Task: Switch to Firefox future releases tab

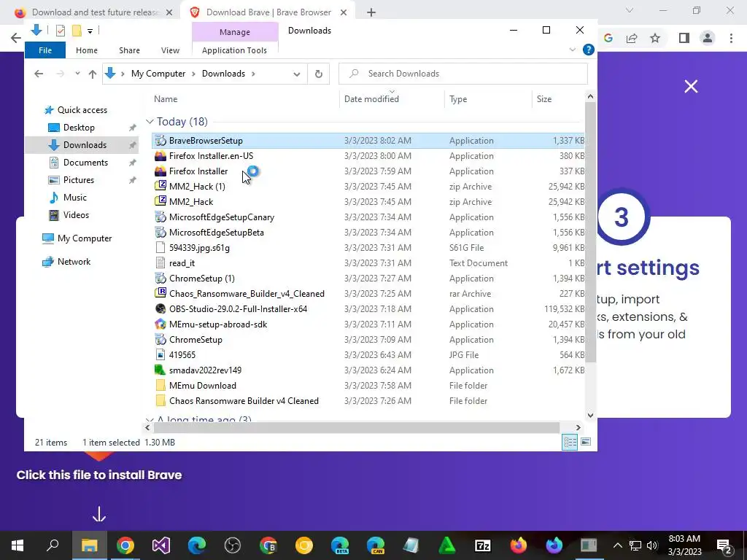Action: coord(95,12)
